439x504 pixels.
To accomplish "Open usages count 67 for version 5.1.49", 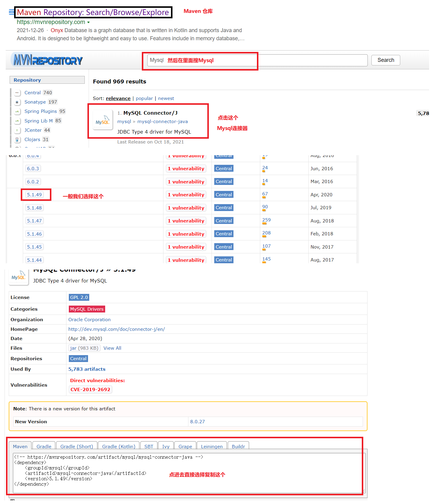I will click(x=265, y=194).
